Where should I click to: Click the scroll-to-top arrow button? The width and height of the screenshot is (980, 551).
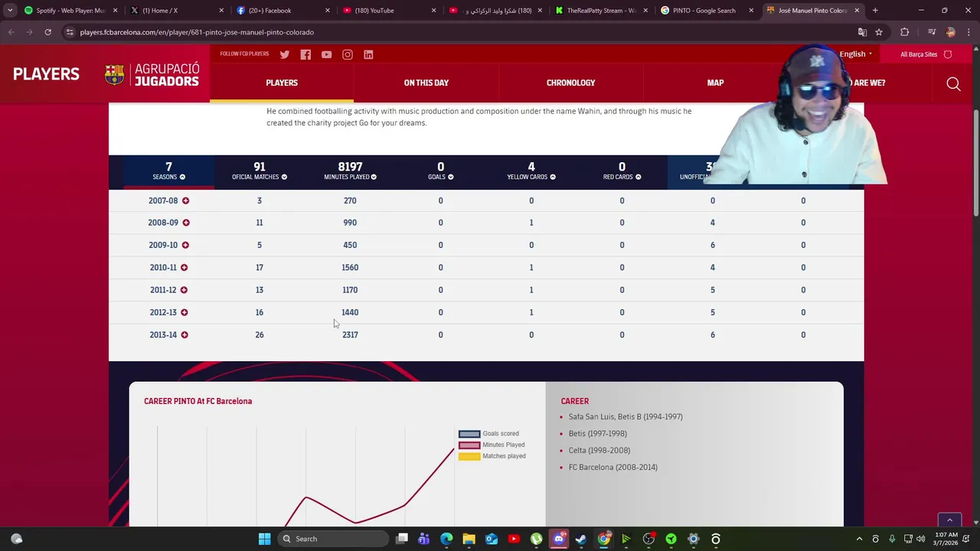tap(949, 520)
